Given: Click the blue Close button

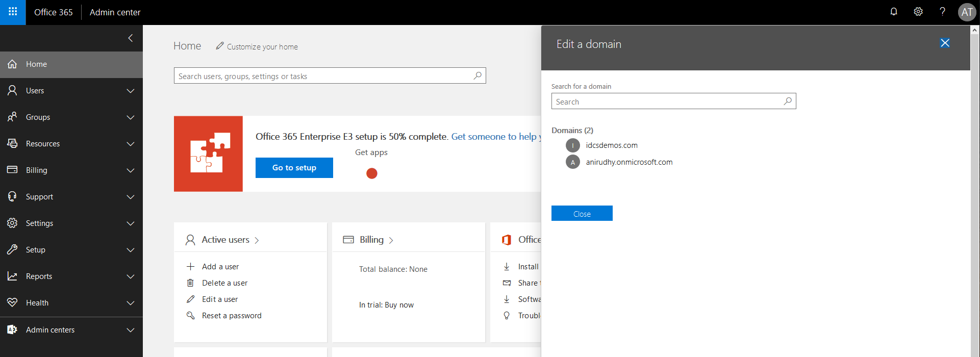Looking at the screenshot, I should point(582,214).
